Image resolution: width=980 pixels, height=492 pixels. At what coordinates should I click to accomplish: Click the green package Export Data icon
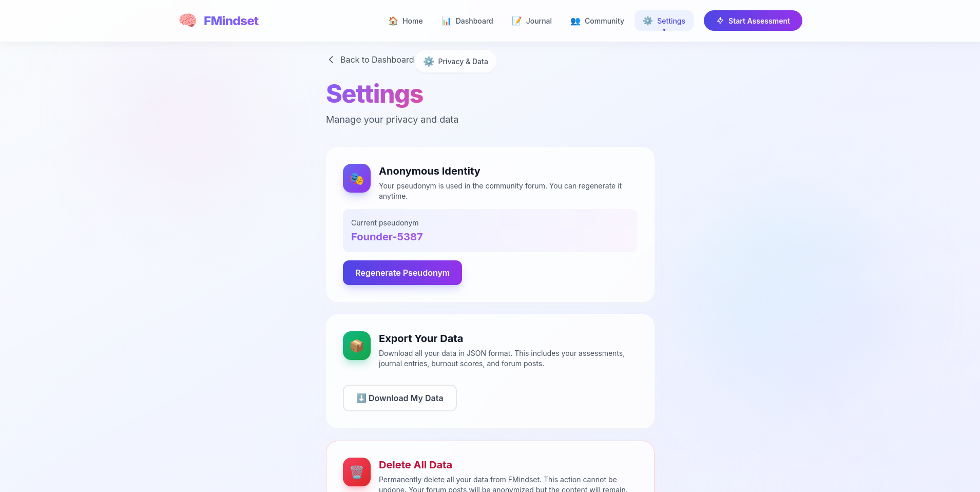357,346
